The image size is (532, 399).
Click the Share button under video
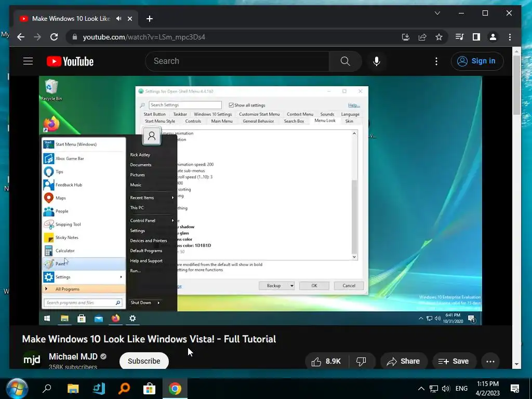[x=403, y=362]
